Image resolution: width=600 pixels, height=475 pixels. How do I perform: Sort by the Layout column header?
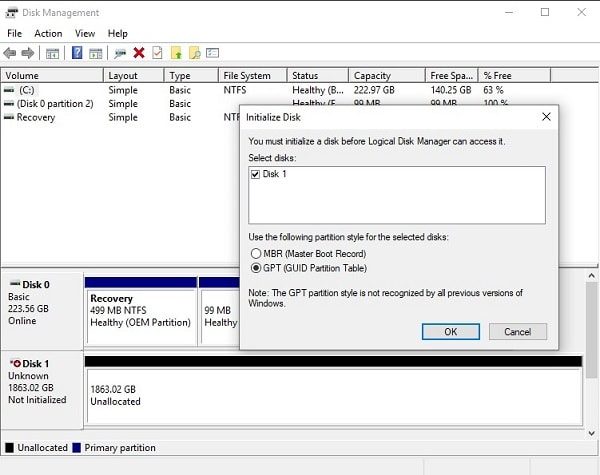click(x=134, y=75)
